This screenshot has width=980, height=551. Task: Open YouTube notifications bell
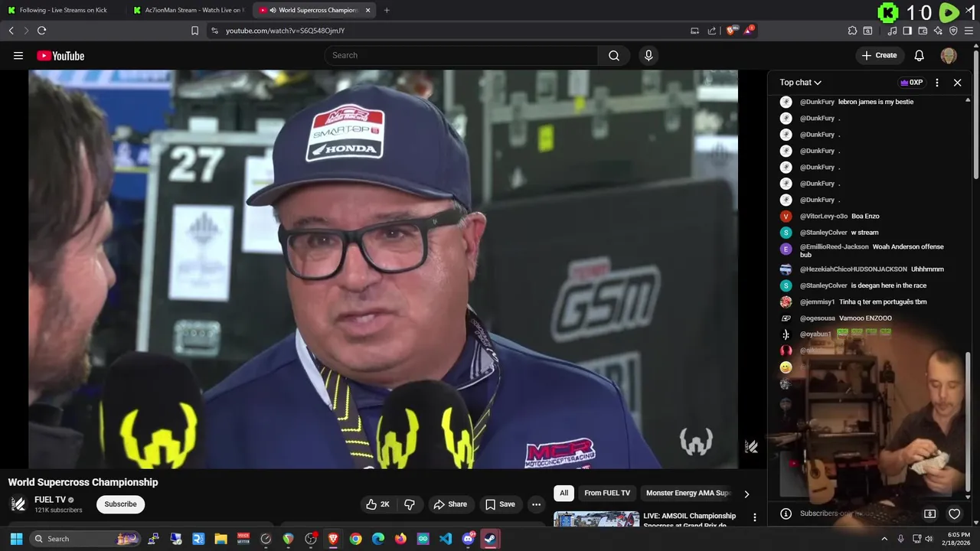click(x=920, y=55)
